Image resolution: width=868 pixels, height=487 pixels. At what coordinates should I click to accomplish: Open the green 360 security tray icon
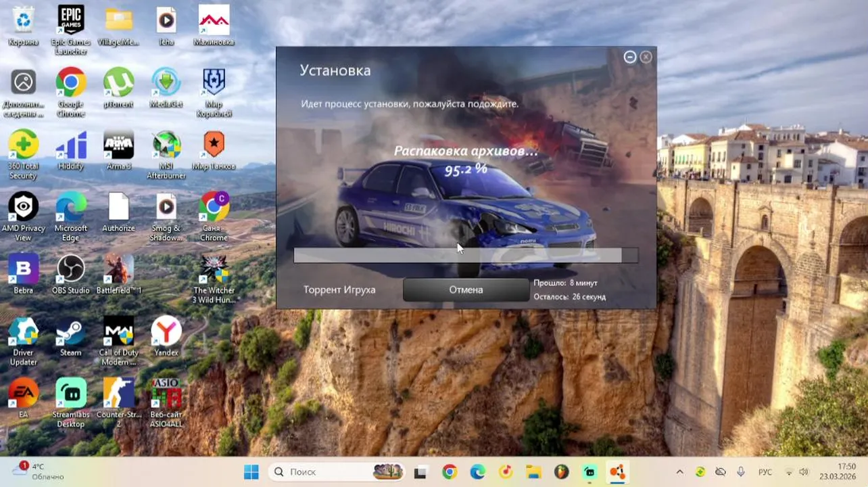pyautogui.click(x=700, y=472)
